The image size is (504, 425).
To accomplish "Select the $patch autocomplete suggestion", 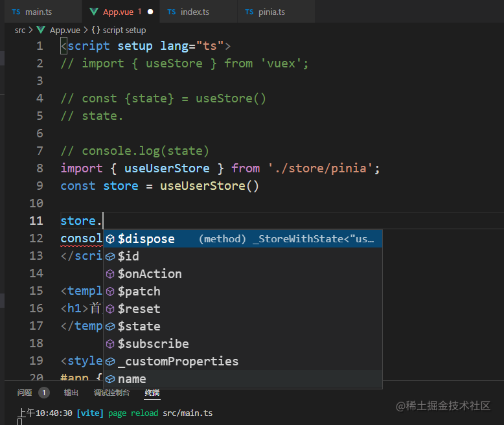I will click(243, 292).
